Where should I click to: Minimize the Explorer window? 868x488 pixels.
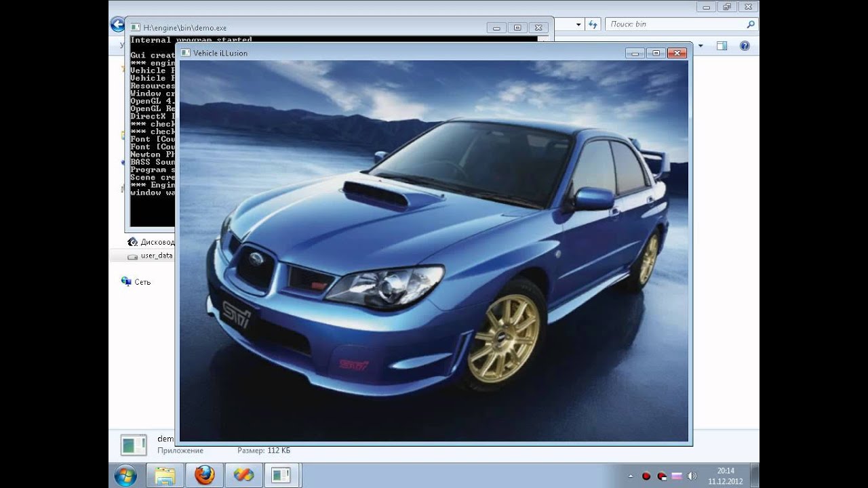(707, 7)
